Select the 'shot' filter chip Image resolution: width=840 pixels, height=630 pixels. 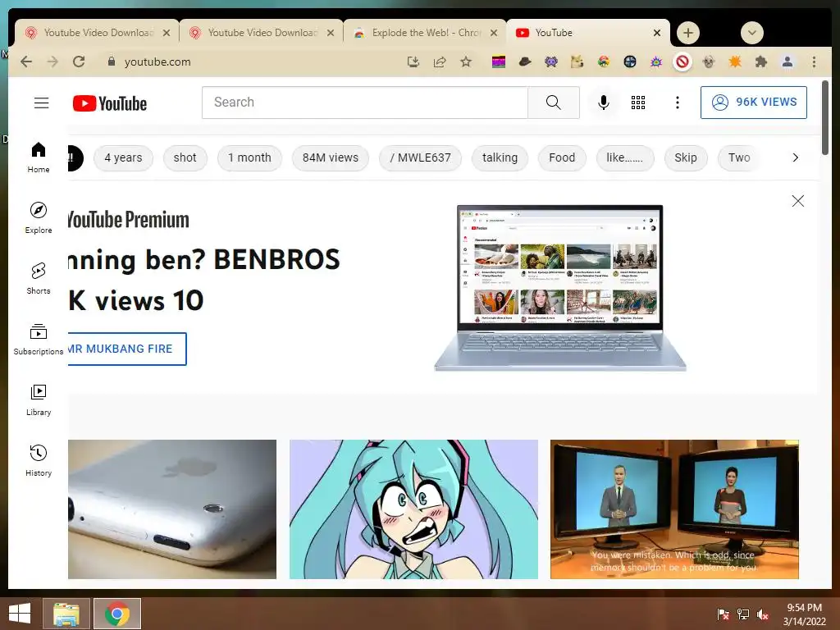click(185, 157)
